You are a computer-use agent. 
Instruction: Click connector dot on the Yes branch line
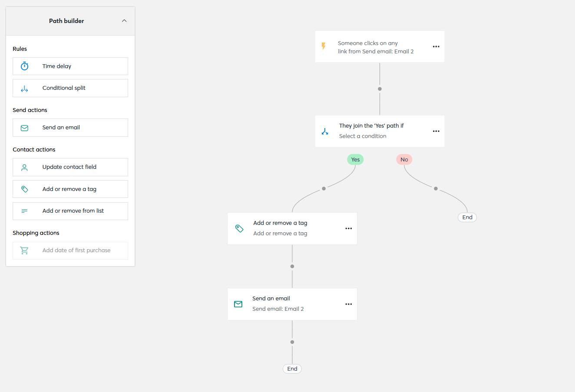coord(324,189)
